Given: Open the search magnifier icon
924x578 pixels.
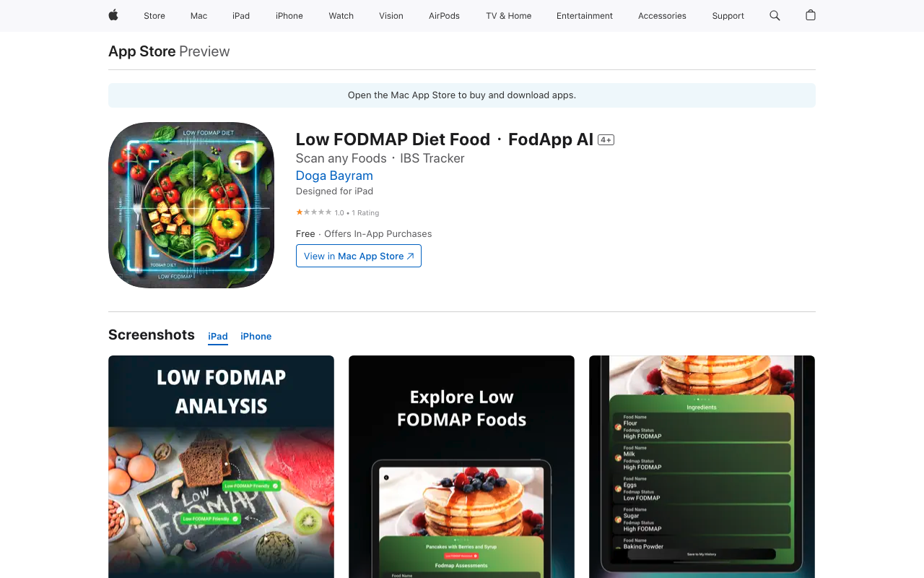Looking at the screenshot, I should pos(775,15).
